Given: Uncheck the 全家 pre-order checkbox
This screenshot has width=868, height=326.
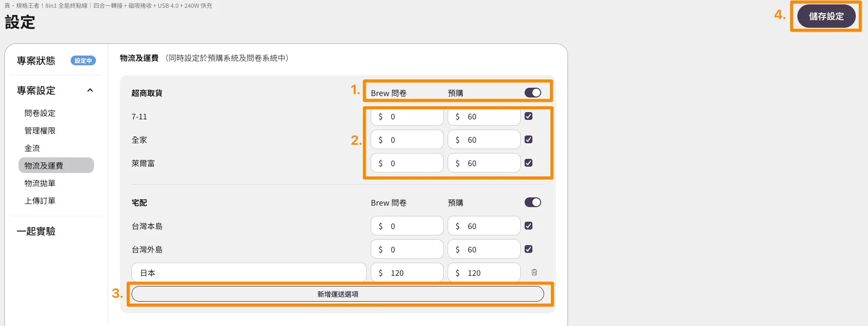Looking at the screenshot, I should pos(528,139).
